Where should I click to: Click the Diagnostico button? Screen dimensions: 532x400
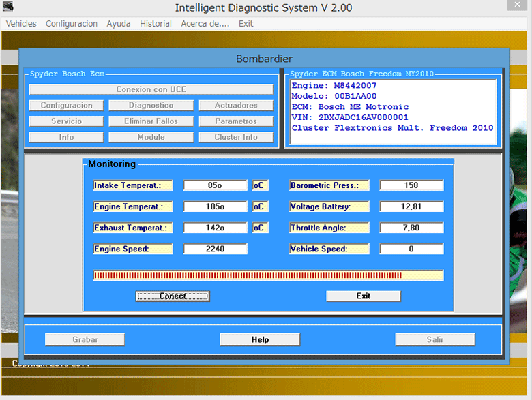151,105
